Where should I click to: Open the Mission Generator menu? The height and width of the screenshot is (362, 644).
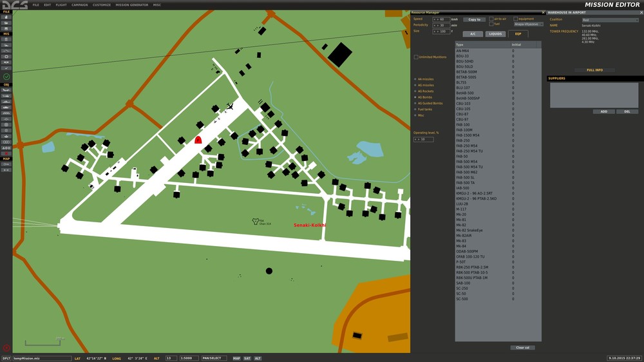131,5
